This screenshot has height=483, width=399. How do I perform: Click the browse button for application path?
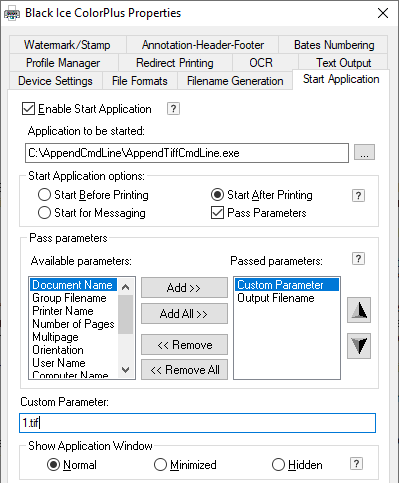(364, 152)
